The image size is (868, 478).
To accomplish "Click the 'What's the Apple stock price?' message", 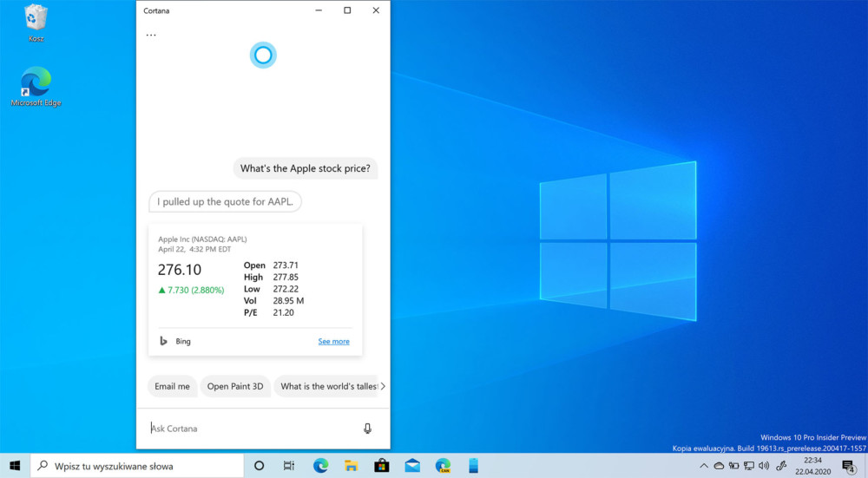I will [306, 168].
